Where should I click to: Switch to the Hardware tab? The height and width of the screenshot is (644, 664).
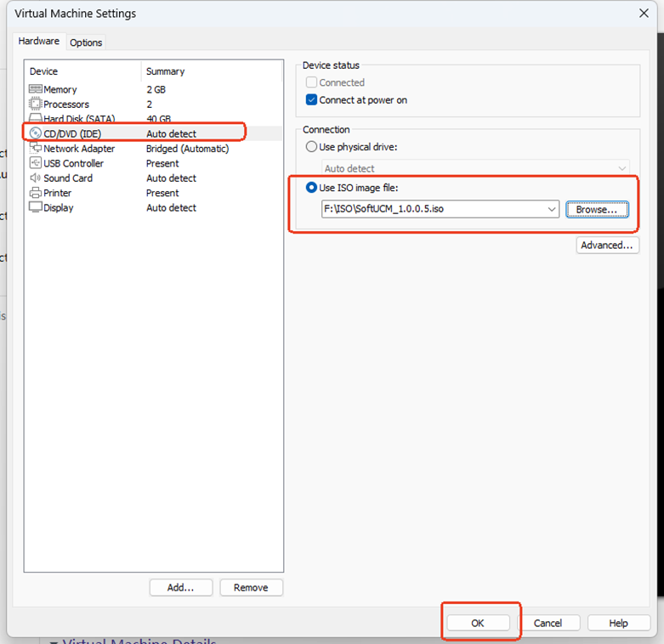coord(38,41)
